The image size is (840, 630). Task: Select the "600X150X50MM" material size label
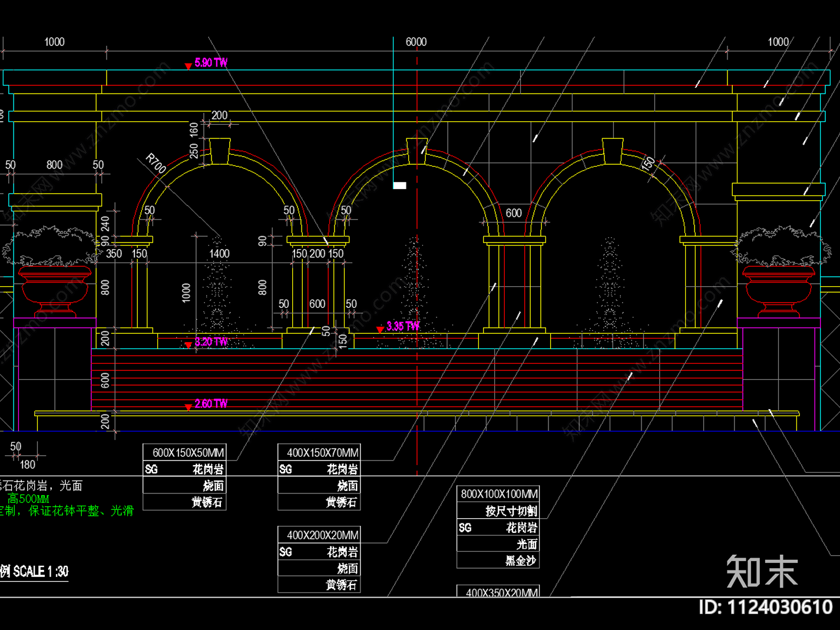[x=188, y=453]
